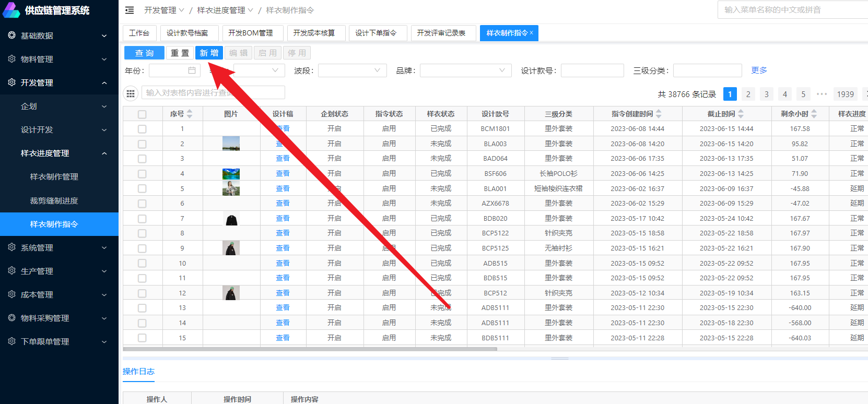Sort by the 序号 column arrows
The height and width of the screenshot is (404, 868).
(190, 114)
